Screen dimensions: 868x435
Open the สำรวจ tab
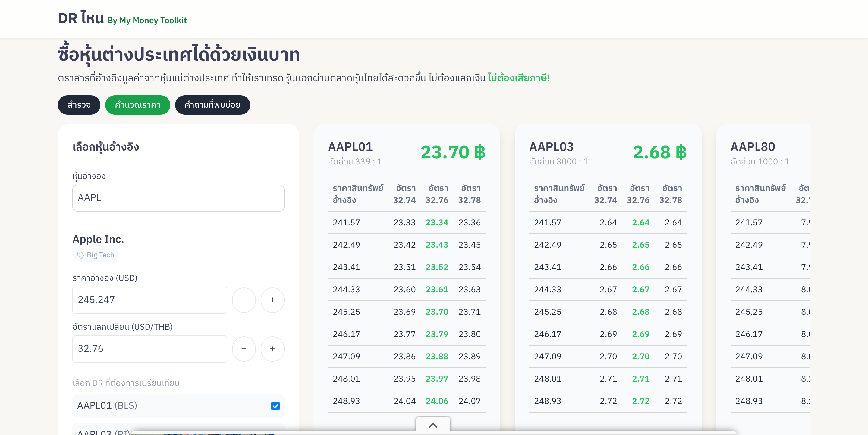79,105
